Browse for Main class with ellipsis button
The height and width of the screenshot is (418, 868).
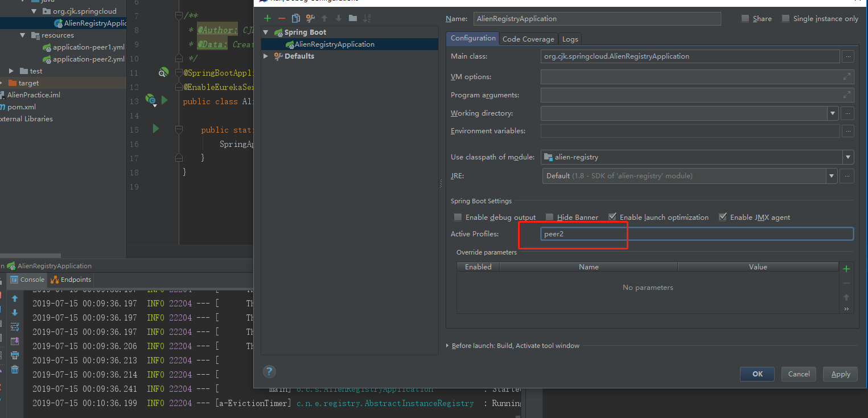tap(848, 56)
